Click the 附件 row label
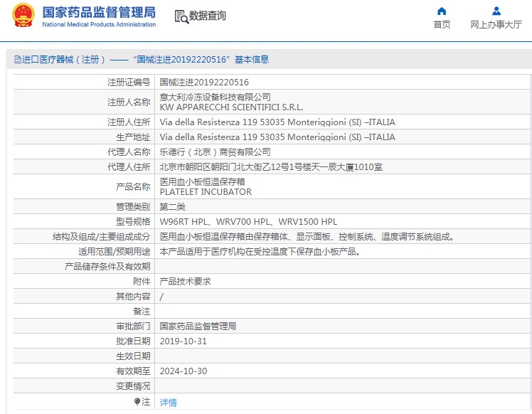The width and height of the screenshot is (532, 414). click(x=142, y=281)
